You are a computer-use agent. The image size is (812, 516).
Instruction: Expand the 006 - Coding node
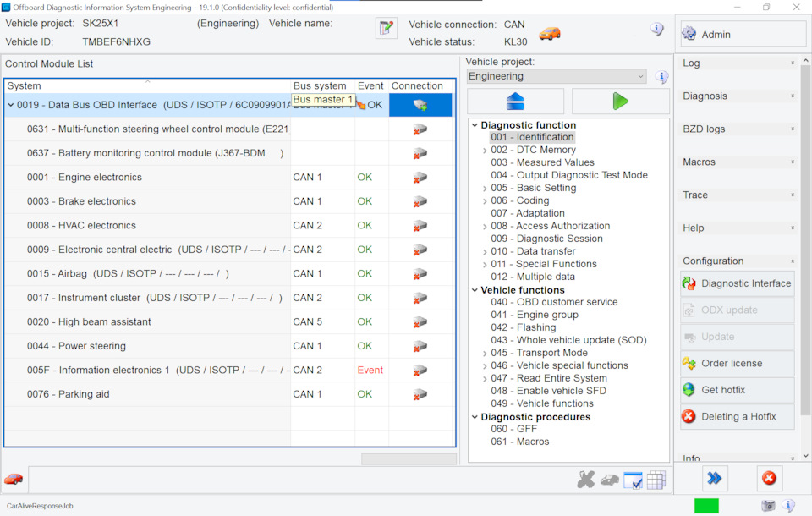coord(485,201)
